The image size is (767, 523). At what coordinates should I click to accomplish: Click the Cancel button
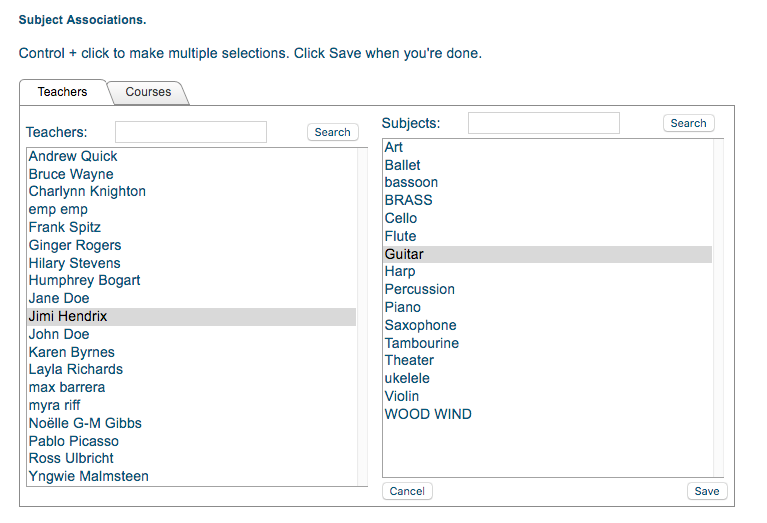(x=407, y=491)
